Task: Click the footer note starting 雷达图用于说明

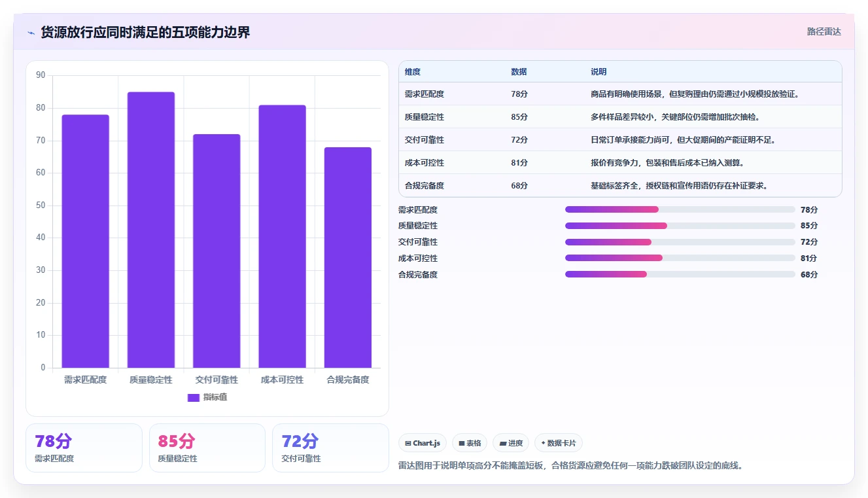Action: pyautogui.click(x=570, y=466)
